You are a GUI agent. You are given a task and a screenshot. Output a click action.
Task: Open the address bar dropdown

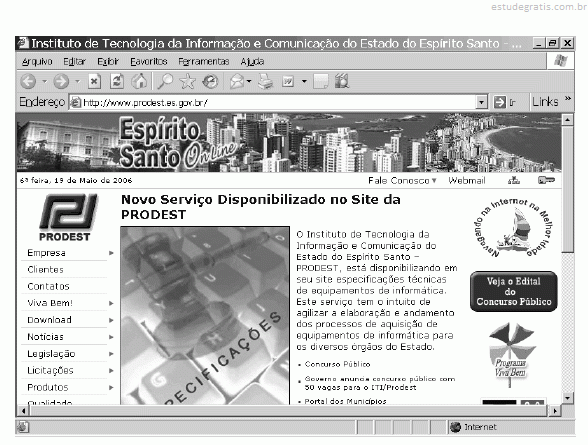coord(481,102)
